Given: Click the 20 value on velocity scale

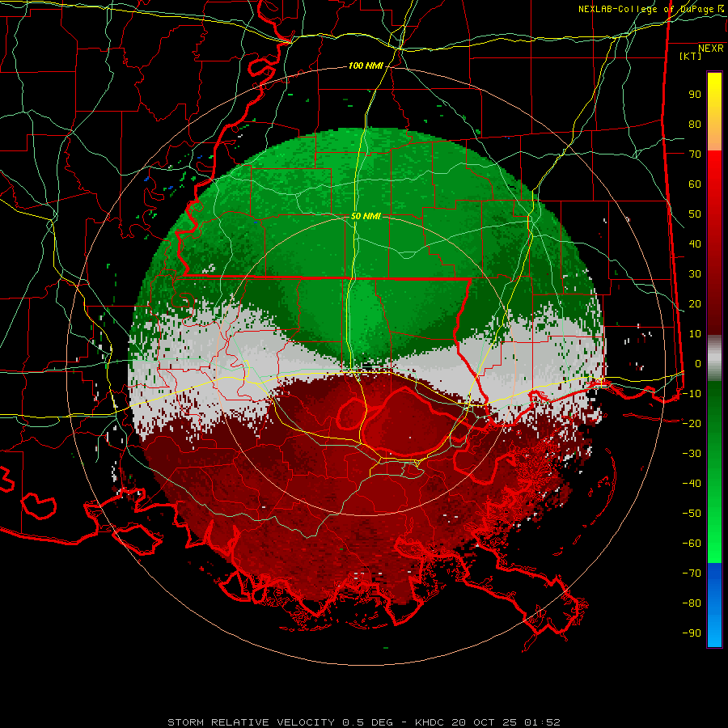Looking at the screenshot, I should (x=695, y=304).
